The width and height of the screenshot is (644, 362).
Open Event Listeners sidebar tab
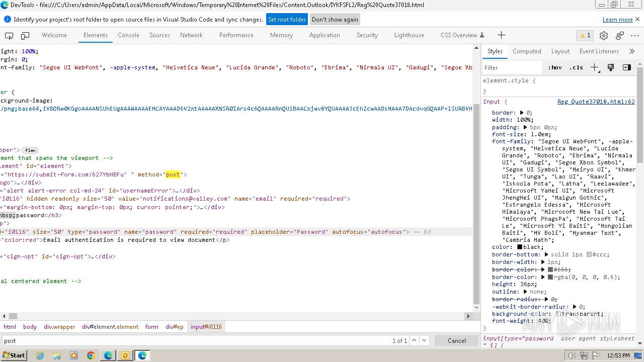pos(599,51)
